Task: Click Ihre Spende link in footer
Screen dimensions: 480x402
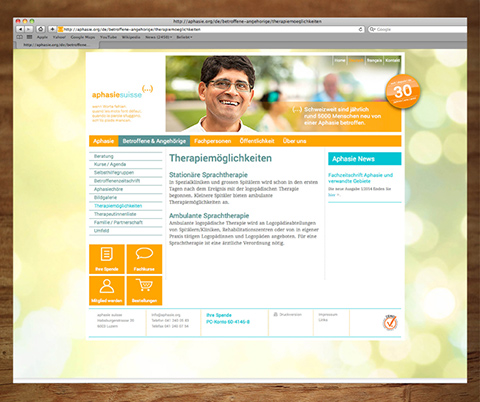Action: 219,315
